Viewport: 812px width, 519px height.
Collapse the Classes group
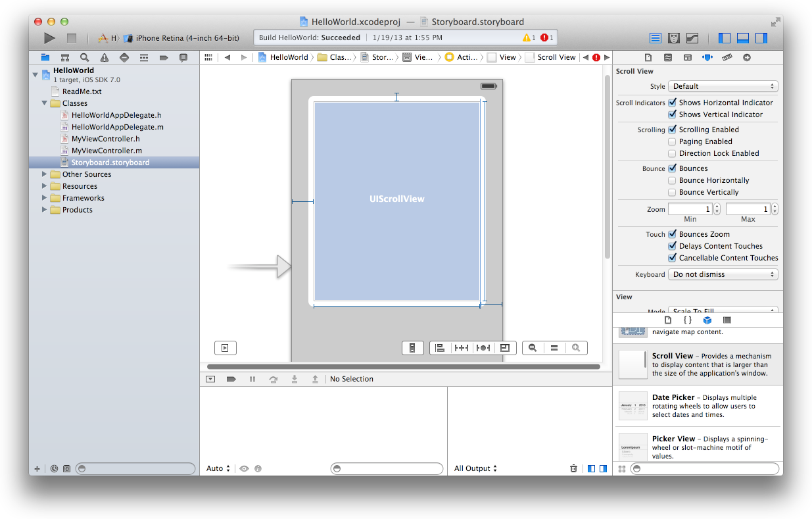[45, 103]
